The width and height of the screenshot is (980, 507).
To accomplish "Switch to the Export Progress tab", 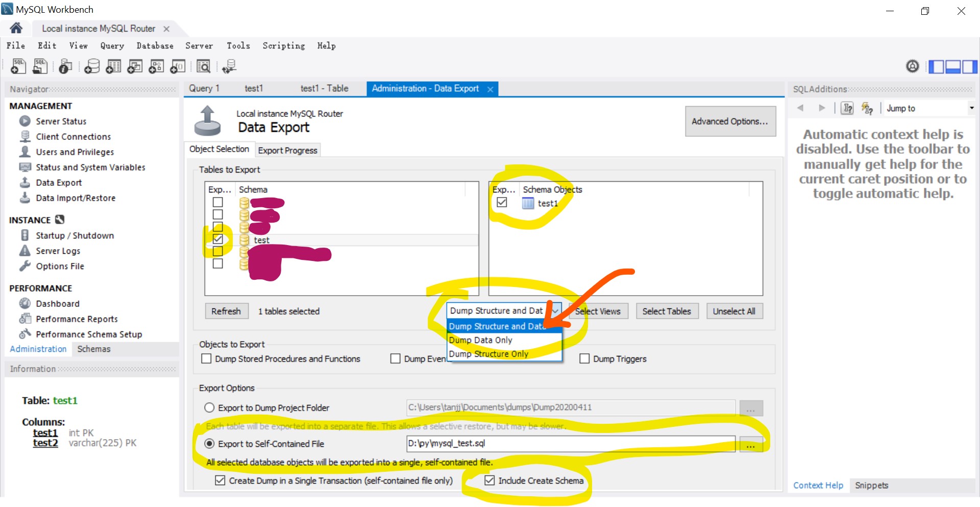I will click(x=287, y=150).
